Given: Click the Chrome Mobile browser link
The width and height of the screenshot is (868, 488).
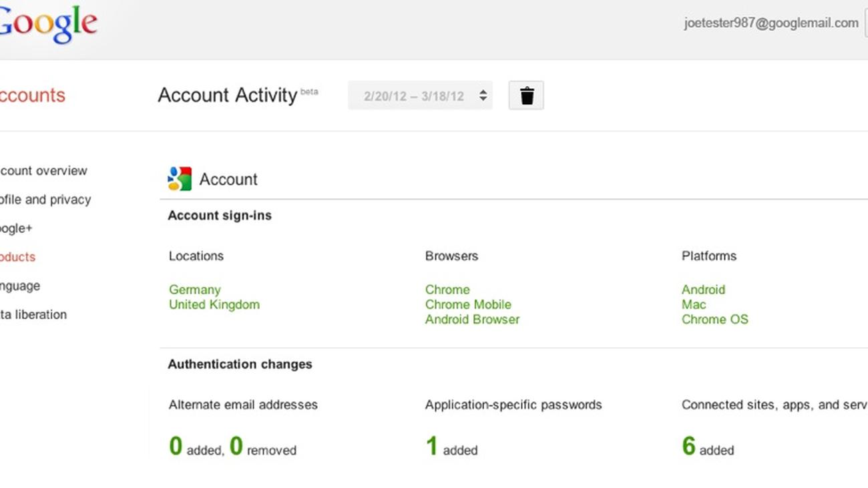Looking at the screenshot, I should [467, 304].
